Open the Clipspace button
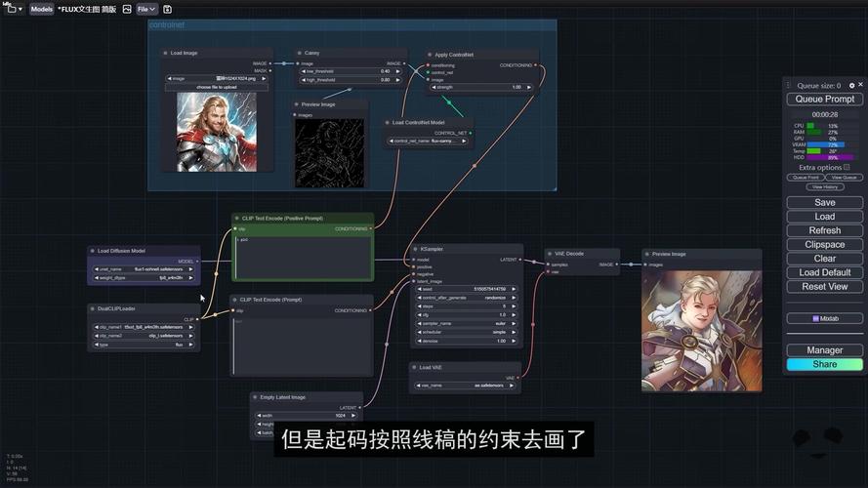This screenshot has width=868, height=488. (x=824, y=245)
